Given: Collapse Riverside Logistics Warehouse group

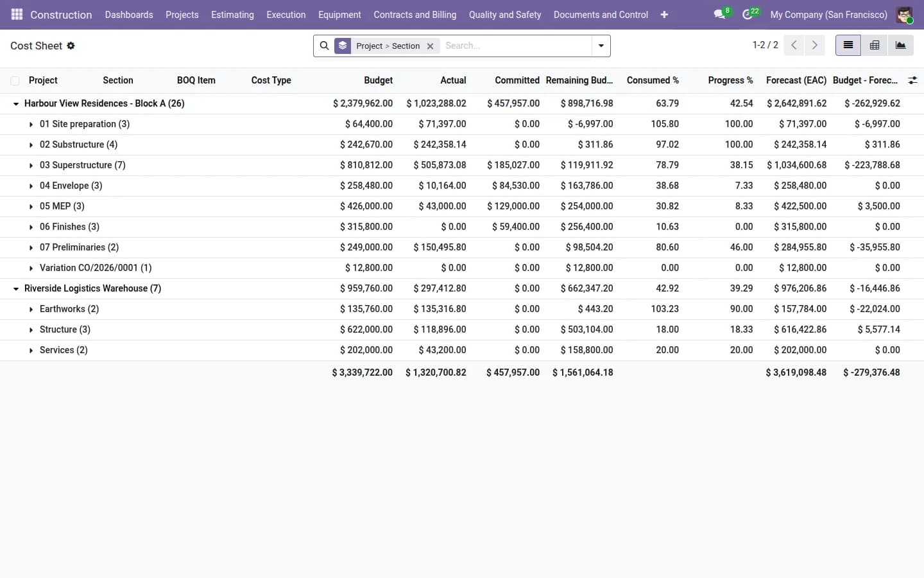Looking at the screenshot, I should [16, 288].
